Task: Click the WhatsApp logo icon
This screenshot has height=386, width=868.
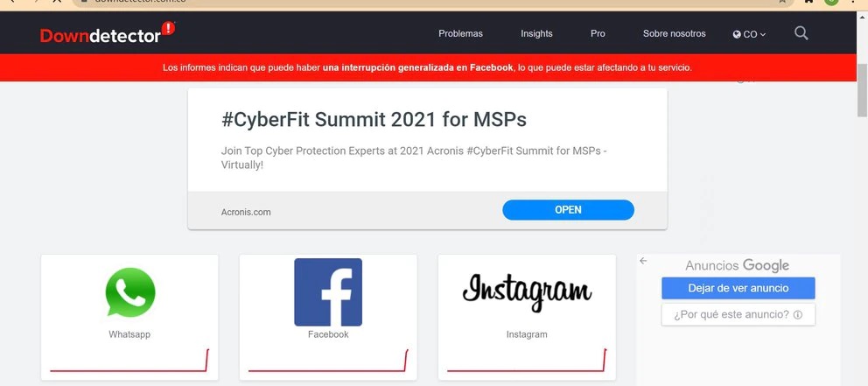Action: click(x=130, y=291)
